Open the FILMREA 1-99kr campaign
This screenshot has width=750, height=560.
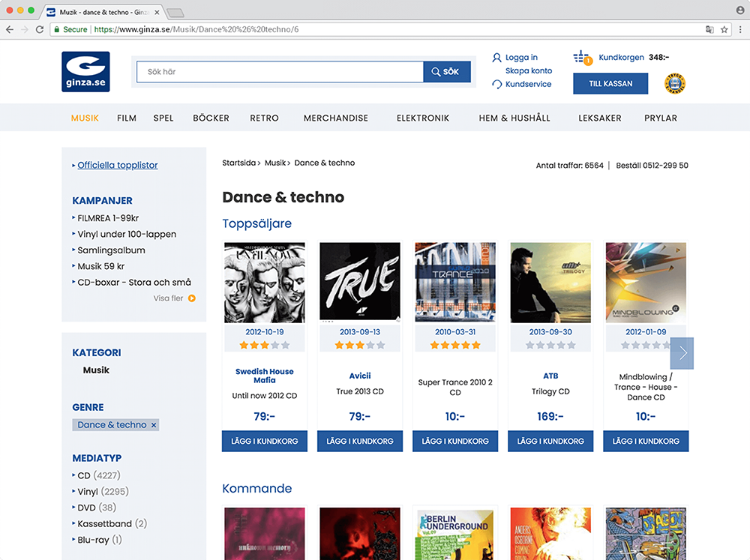pos(108,218)
